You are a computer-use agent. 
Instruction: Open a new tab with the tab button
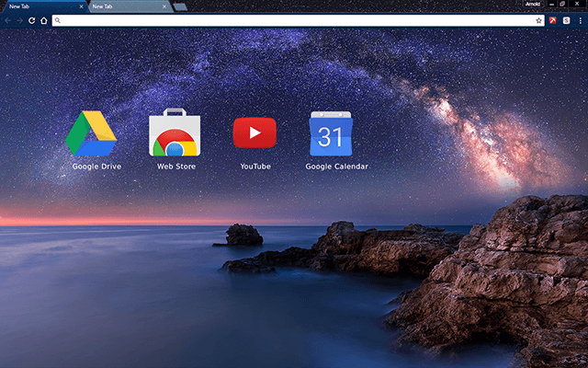pos(181,6)
